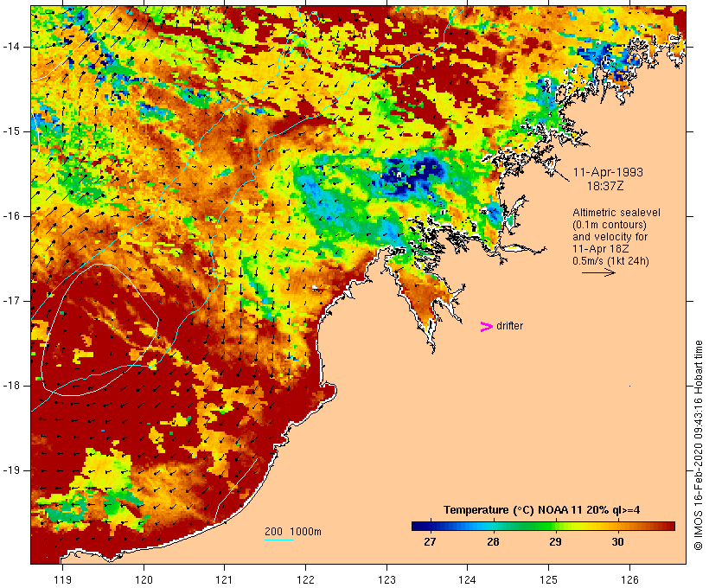Click latitude axis label -17
The image size is (709, 588).
[x=11, y=301]
